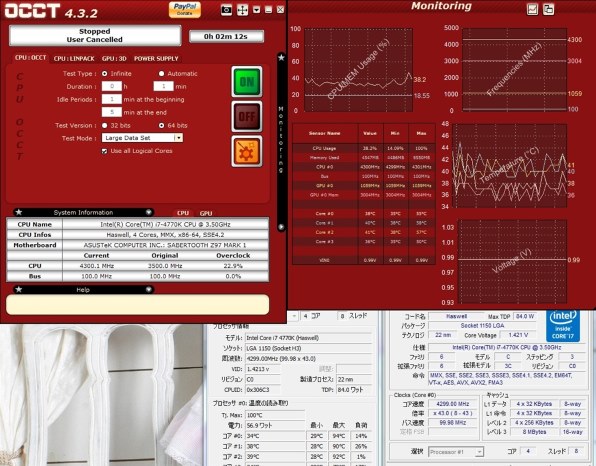Click the graph display icon in Monitoring
Viewport: 596px width, 466px height.
coord(533,9)
